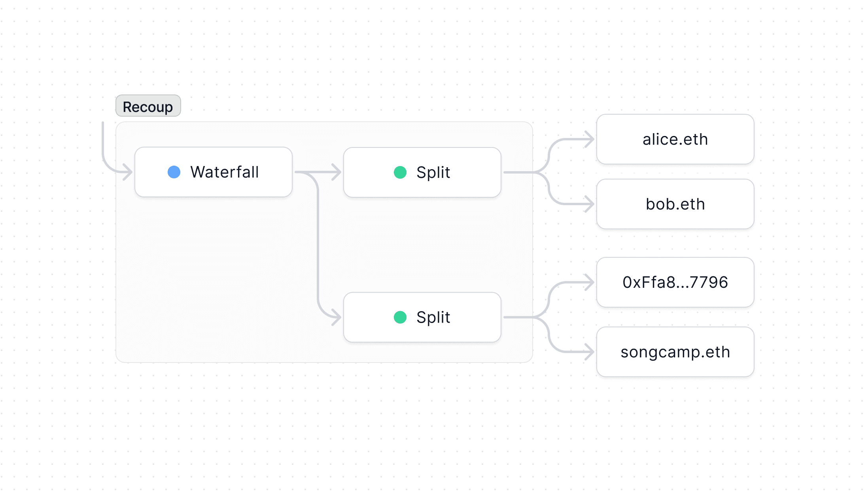Viewport: 868px width, 491px height.
Task: Select the Recoup label tag
Action: tap(148, 106)
